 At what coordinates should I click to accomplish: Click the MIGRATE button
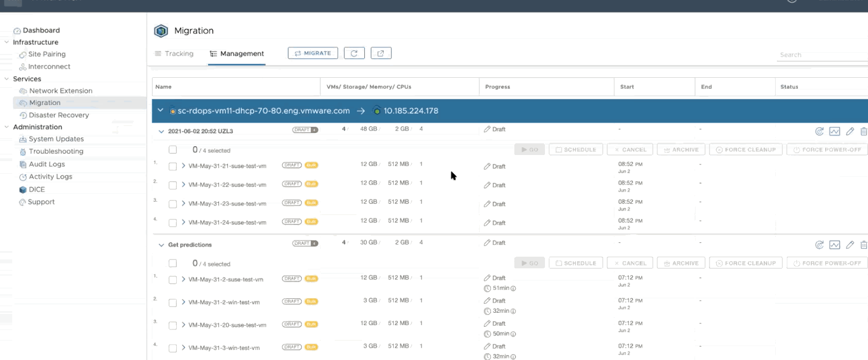point(313,53)
